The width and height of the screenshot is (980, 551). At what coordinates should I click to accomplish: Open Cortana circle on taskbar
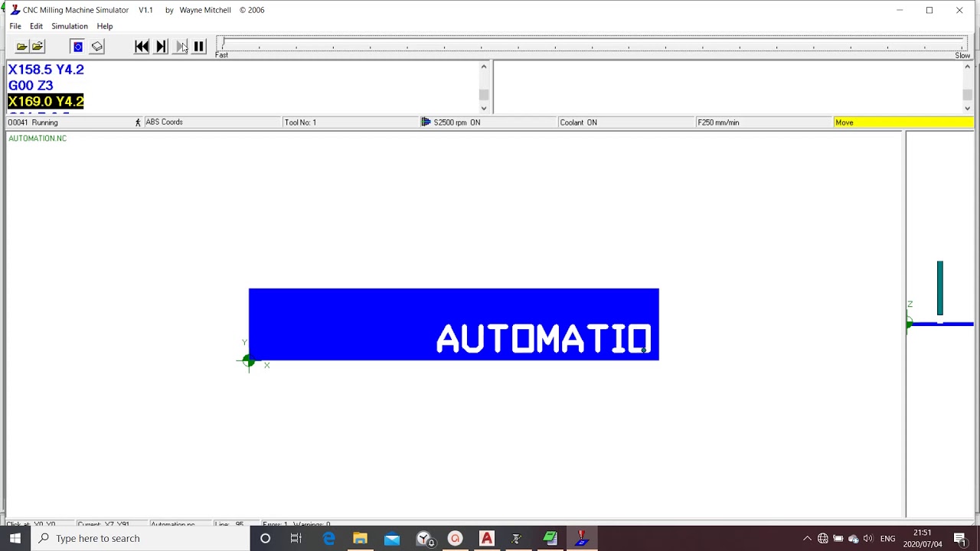pos(265,538)
